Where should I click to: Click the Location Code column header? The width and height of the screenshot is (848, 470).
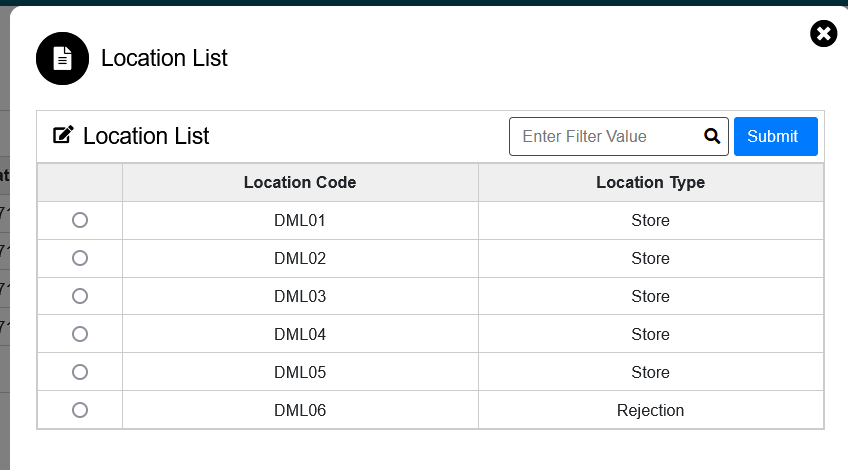click(x=300, y=182)
